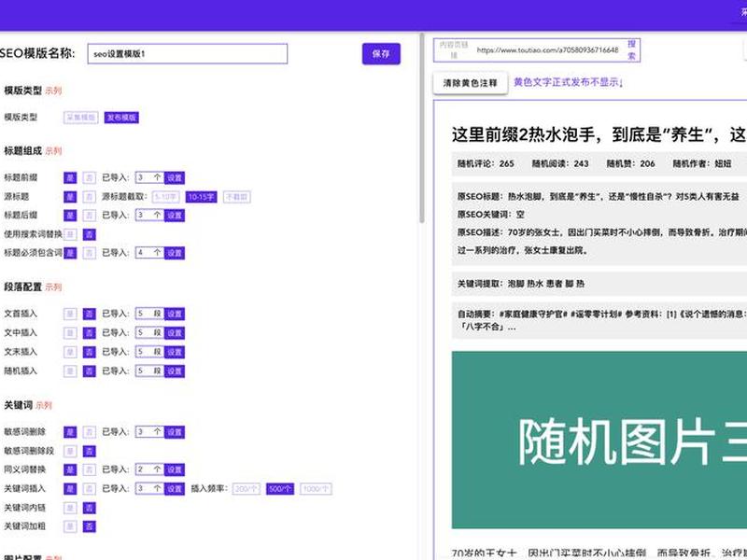Screen dimensions: 747x560
Task: Turn on 敏感词删除段 with 是
Action: pos(70,451)
